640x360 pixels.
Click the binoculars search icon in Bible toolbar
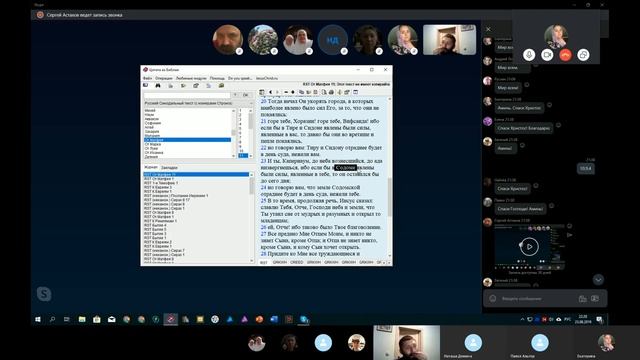coord(158,86)
